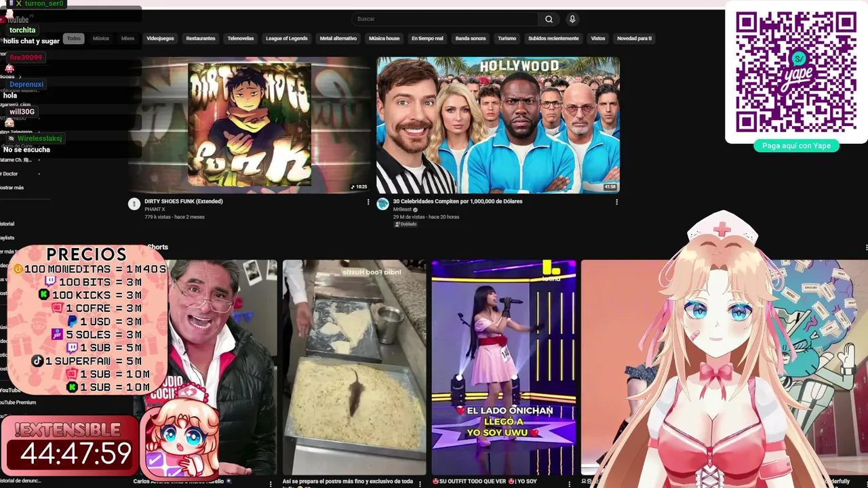Open the rat on rice dessert short
This screenshot has height=488, width=868.
coord(354,367)
